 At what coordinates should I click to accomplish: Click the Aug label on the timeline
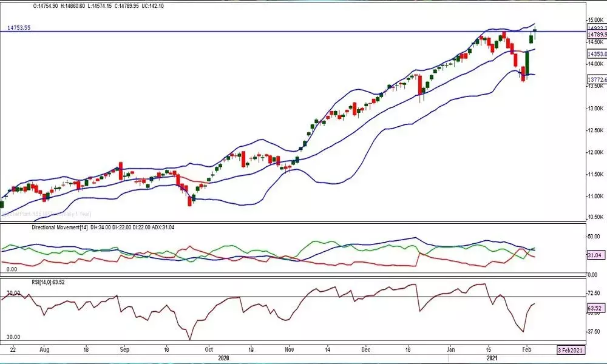[45, 349]
